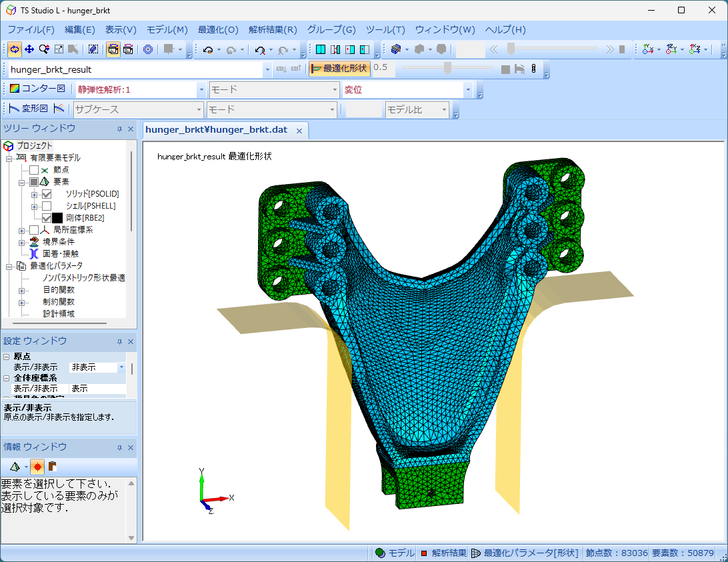Activate the pan (move) view tool
The height and width of the screenshot is (562, 728).
pos(29,49)
